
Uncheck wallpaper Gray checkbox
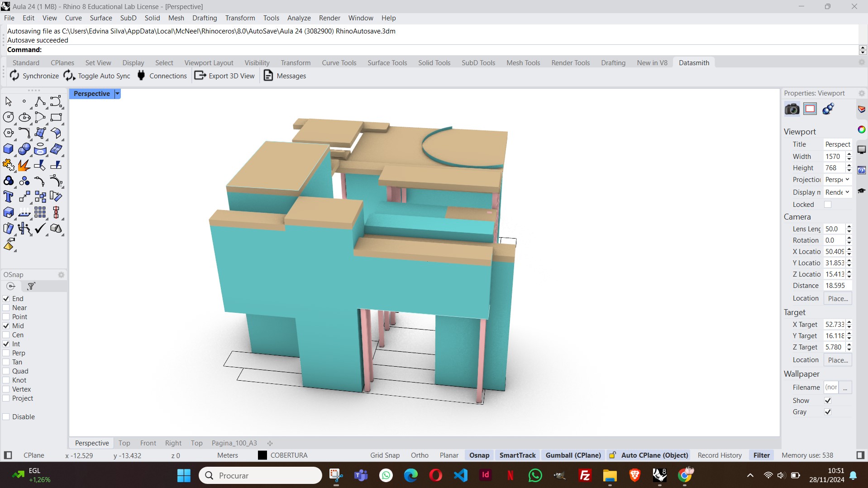(x=828, y=412)
